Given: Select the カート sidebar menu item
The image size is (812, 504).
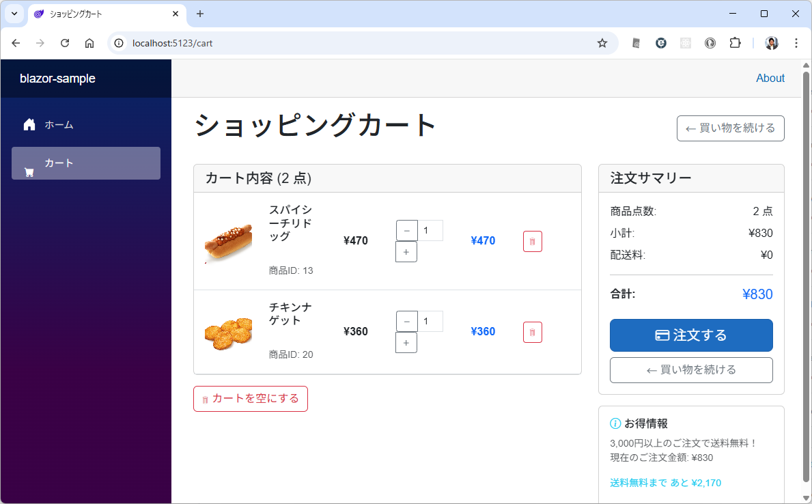Looking at the screenshot, I should (86, 163).
